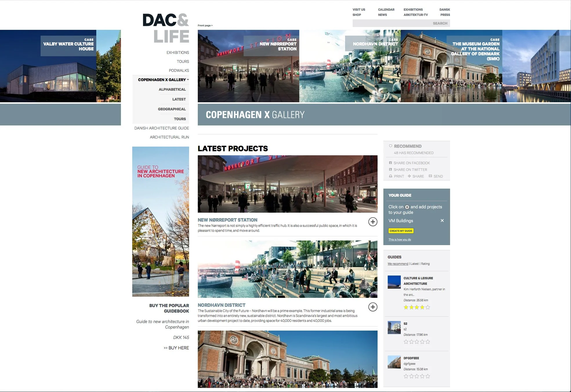571x392 pixels.
Task: Sort guides by Latest
Action: click(x=414, y=264)
